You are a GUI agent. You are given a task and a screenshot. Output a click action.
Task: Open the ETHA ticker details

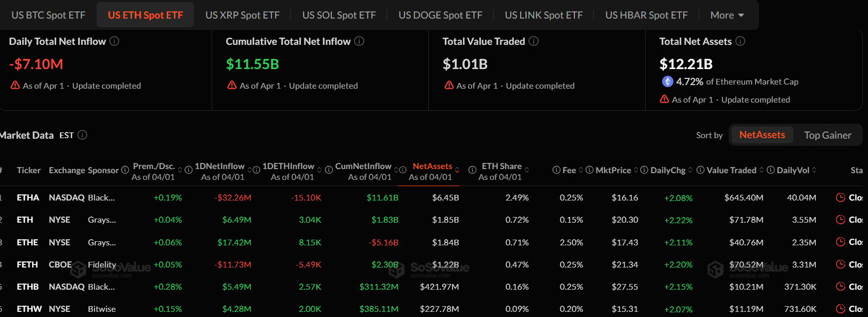click(x=27, y=197)
